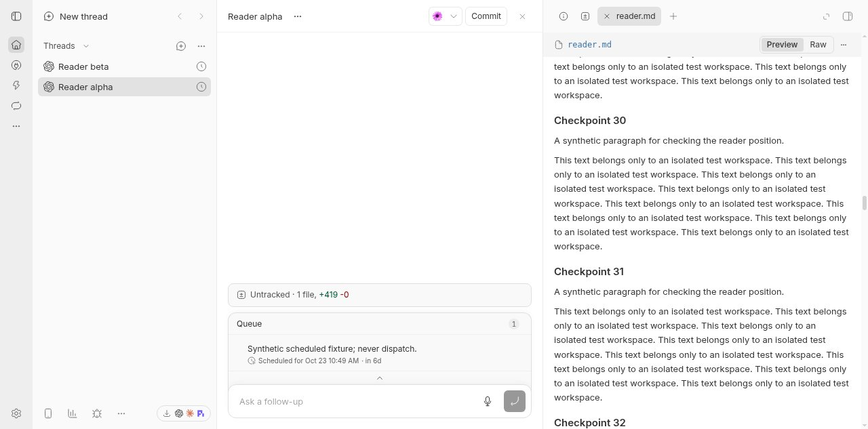This screenshot has height=429, width=868.
Task: Click the reader.md file name link
Action: point(589,45)
